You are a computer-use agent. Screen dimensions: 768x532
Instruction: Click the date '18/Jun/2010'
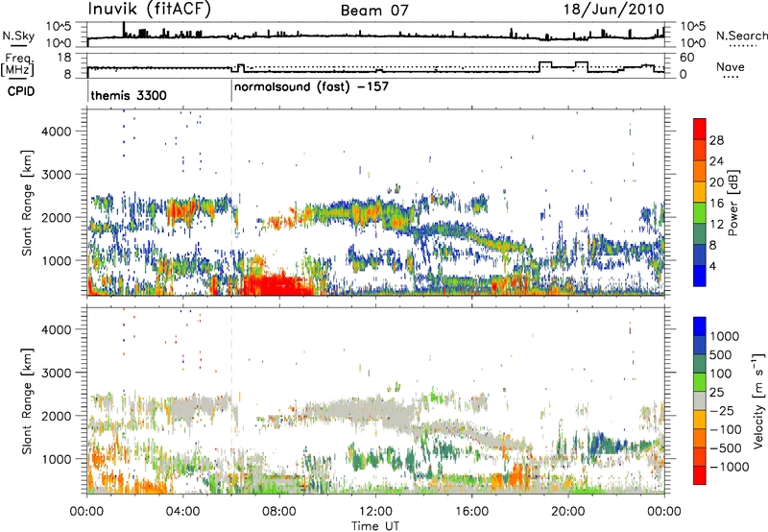pos(613,10)
